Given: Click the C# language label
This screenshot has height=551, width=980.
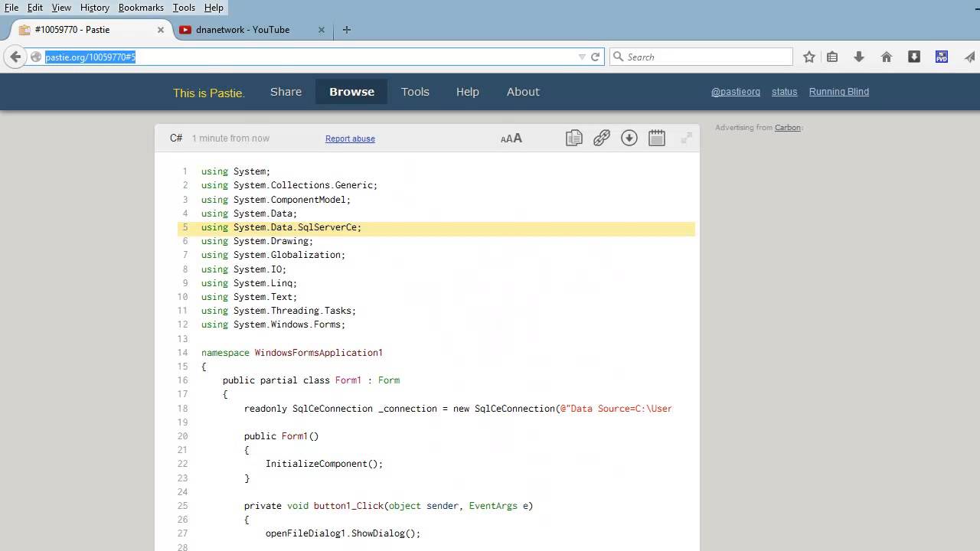Looking at the screenshot, I should tap(176, 139).
